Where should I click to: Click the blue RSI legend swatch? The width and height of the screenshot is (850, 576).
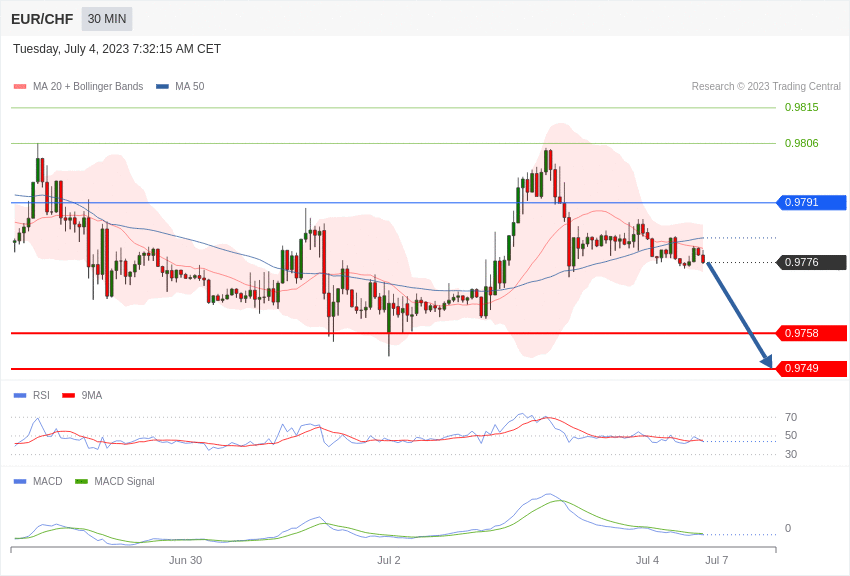(x=20, y=396)
